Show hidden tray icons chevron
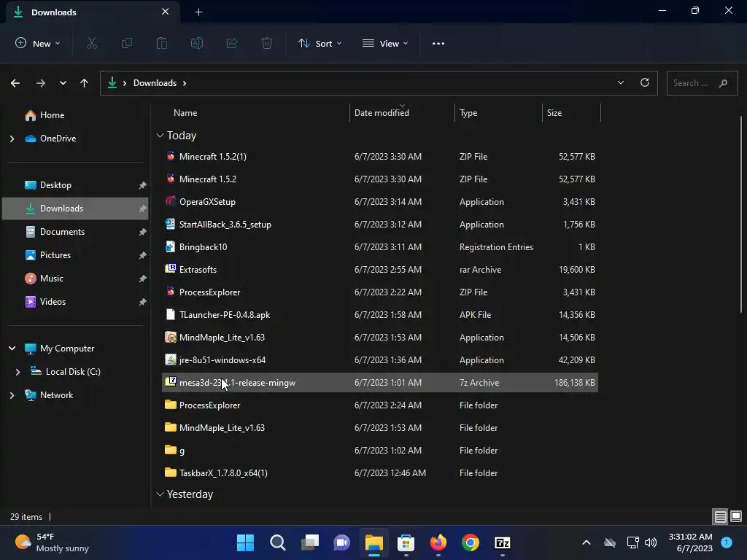Viewport: 747px width, 560px height. (587, 542)
